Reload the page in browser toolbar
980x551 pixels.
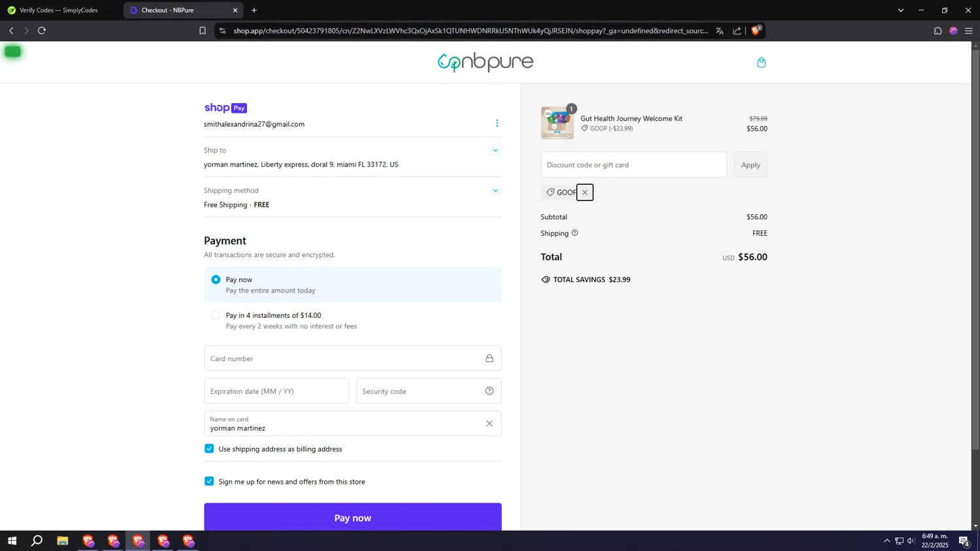pyautogui.click(x=42, y=31)
